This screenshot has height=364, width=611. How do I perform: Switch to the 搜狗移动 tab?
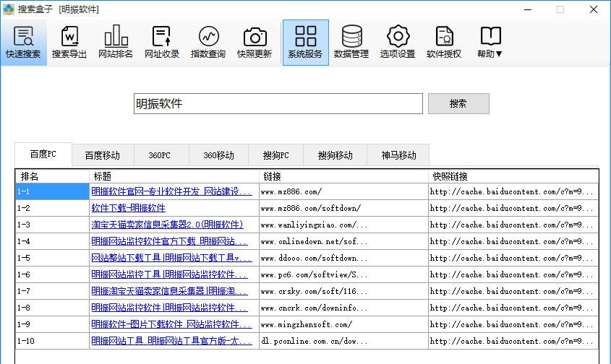click(x=335, y=155)
